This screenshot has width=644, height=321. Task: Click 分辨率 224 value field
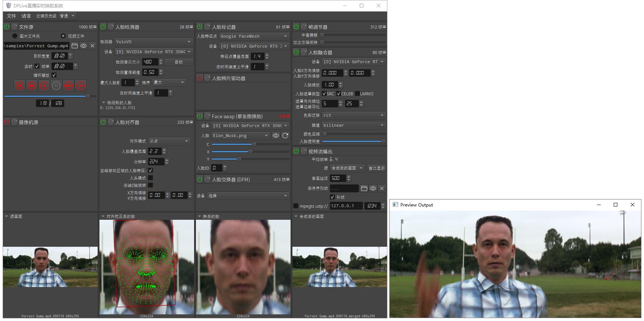click(156, 161)
